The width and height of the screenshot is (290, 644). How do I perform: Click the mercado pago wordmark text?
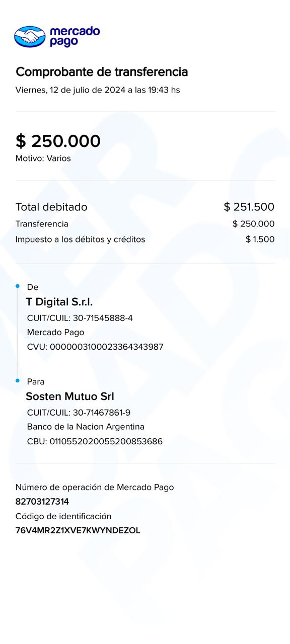75,37
